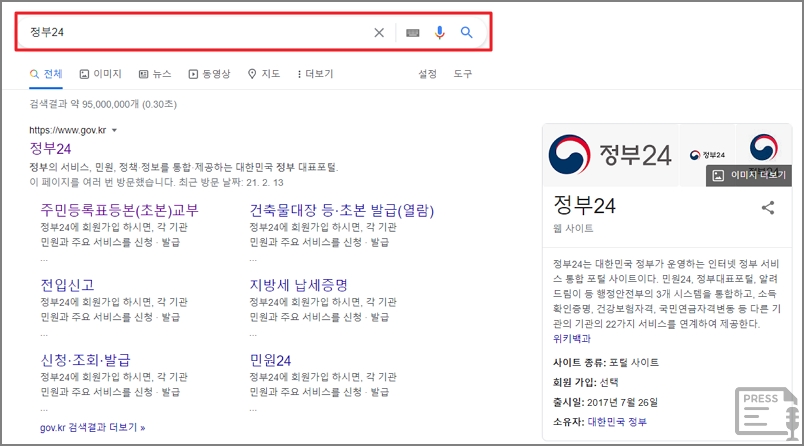Click the 검색결과 약 95,000,000개 result count

pos(103,104)
